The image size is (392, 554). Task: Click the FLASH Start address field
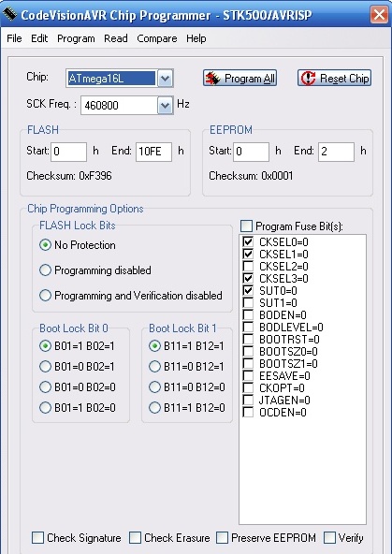69,152
